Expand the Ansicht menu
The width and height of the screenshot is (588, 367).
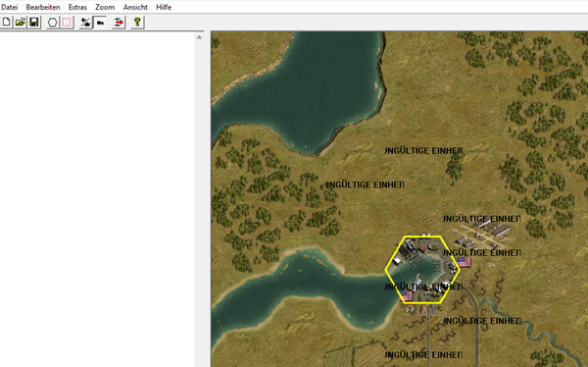[135, 7]
